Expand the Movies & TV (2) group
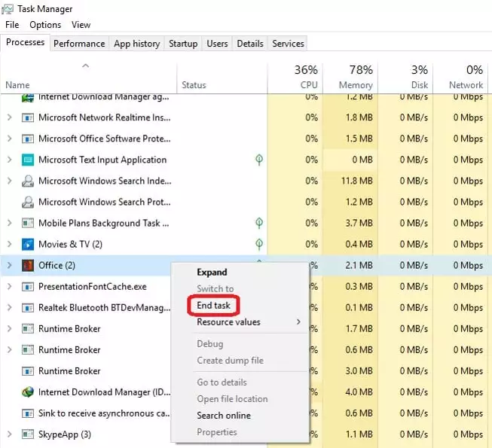492x448 pixels. click(x=9, y=244)
